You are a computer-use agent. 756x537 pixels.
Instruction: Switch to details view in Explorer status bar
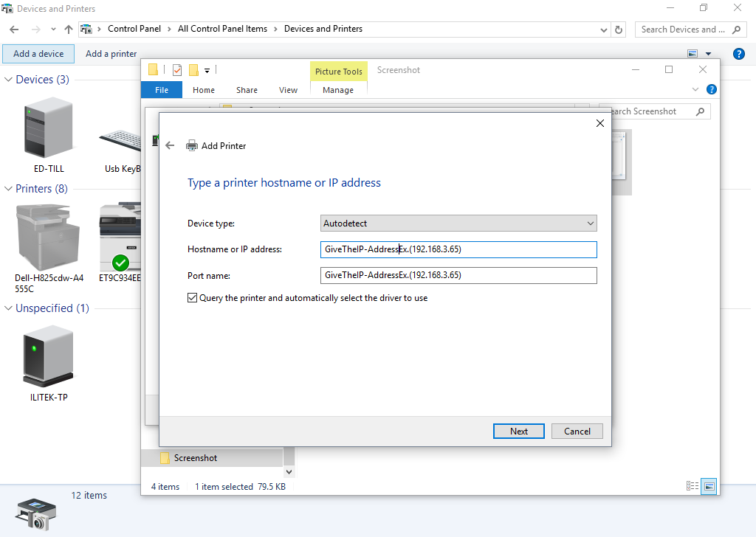point(693,486)
